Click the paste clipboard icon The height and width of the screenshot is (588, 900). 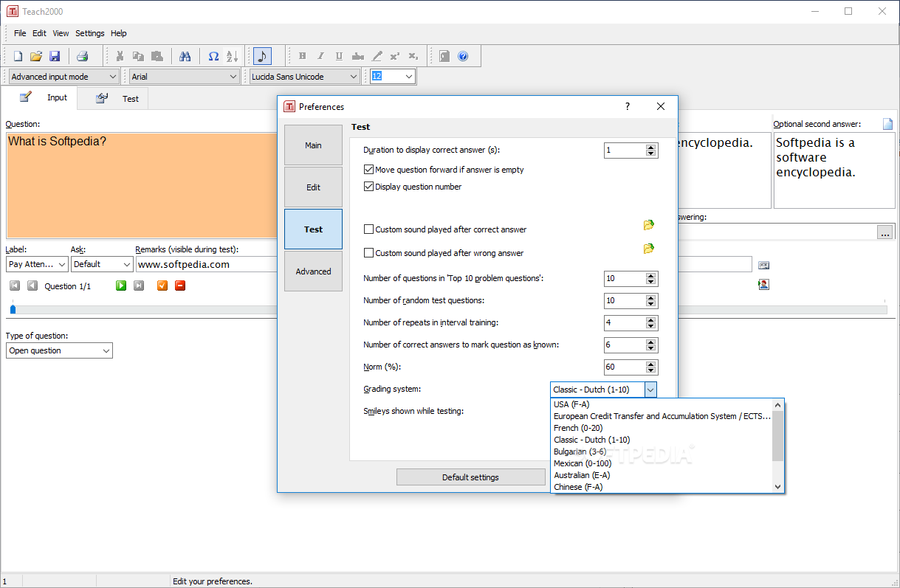click(x=156, y=56)
